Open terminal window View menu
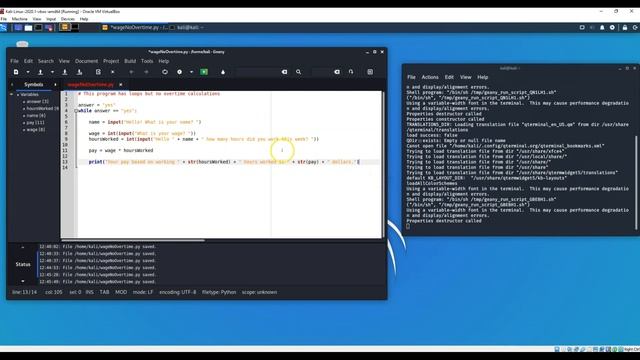Screen dimensions: 640x360 (466, 77)
